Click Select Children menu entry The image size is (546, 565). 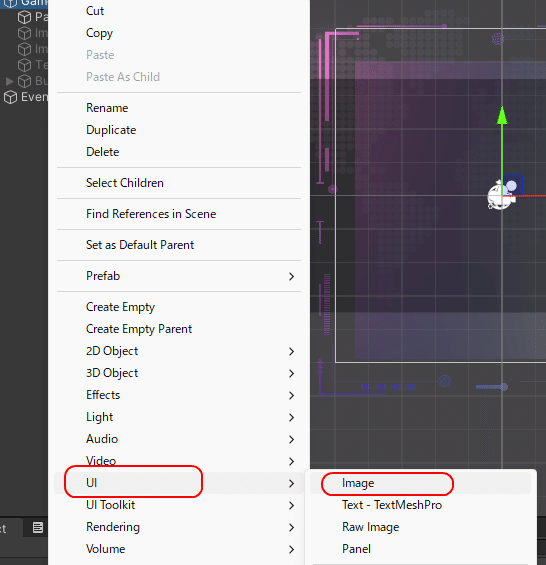coord(179,183)
